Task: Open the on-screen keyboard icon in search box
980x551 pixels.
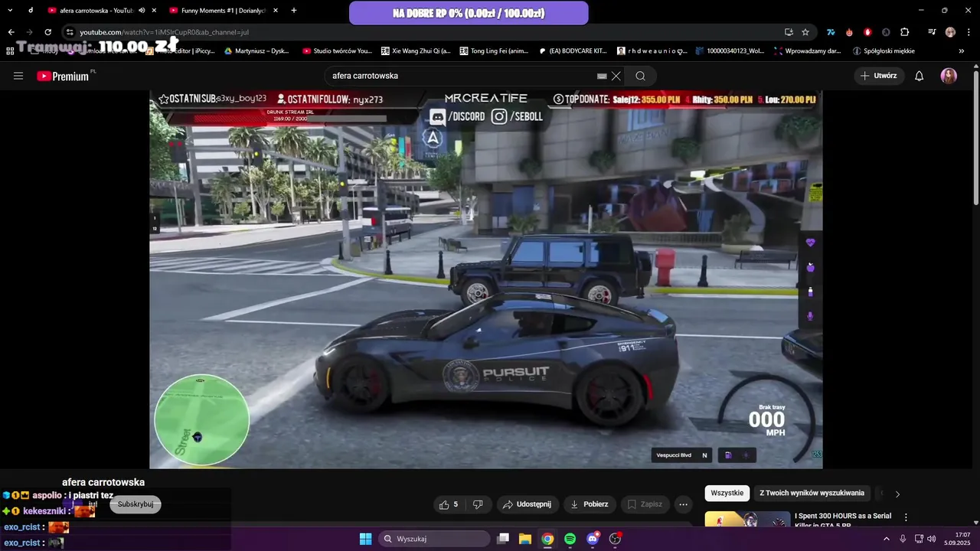Action: tap(602, 76)
